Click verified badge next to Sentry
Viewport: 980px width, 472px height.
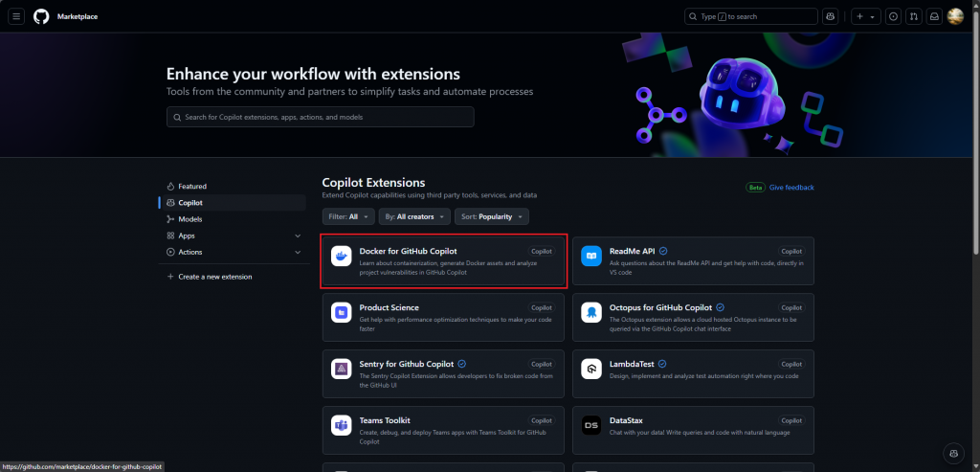[x=462, y=364]
